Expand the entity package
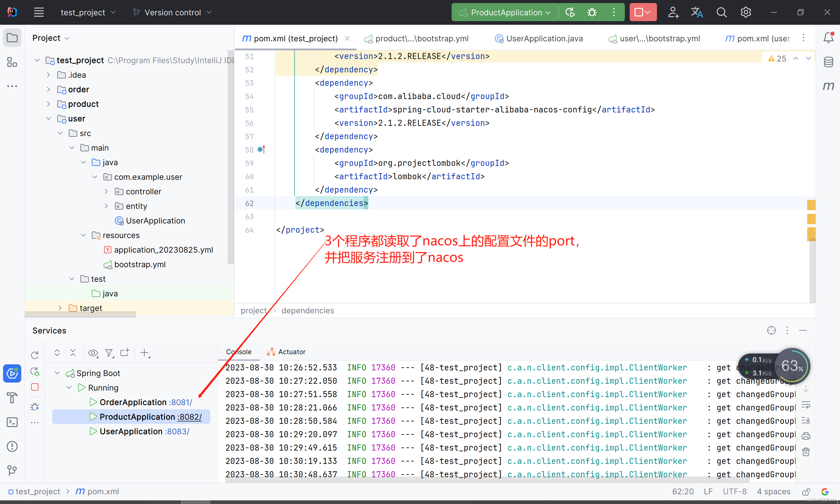The image size is (840, 504). (x=106, y=206)
